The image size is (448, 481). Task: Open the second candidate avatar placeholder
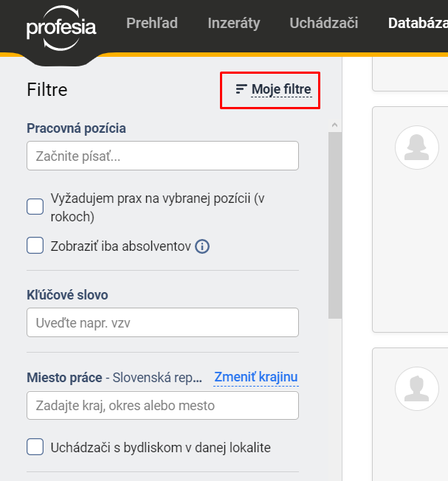pyautogui.click(x=417, y=389)
